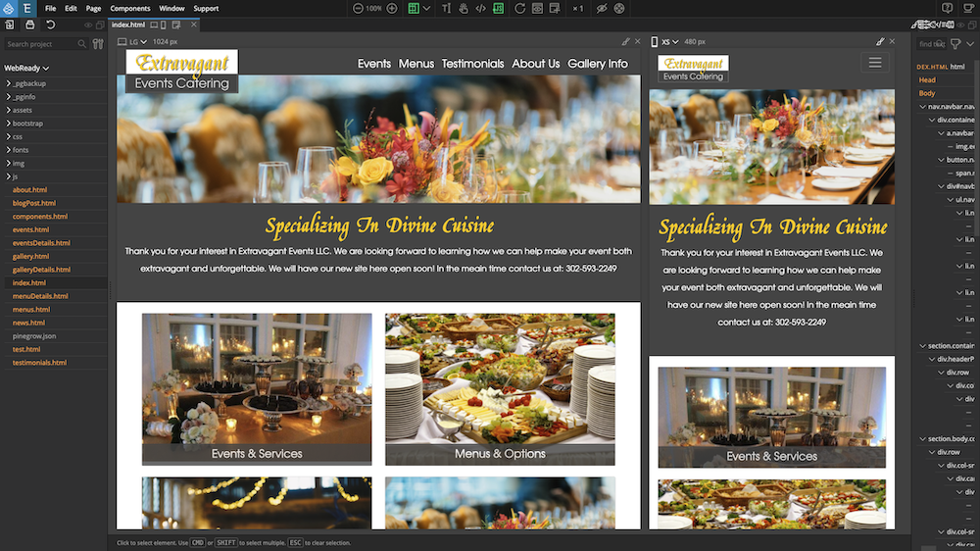Zoom in the page view with plus icon
The width and height of the screenshot is (980, 551).
(392, 8)
